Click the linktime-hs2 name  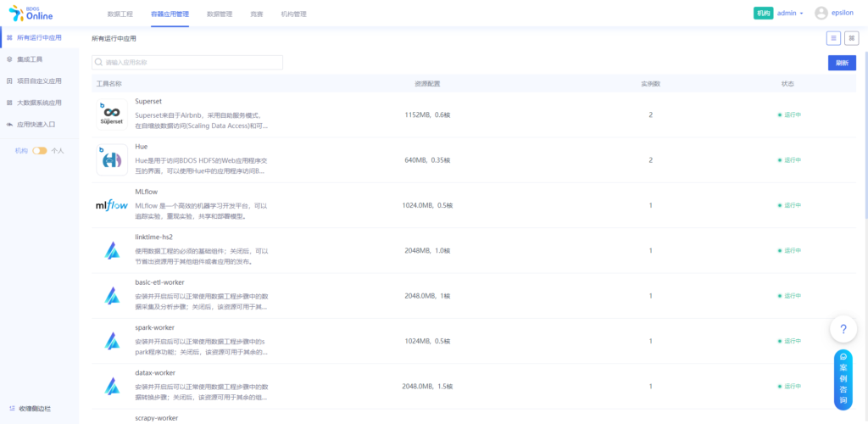pyautogui.click(x=154, y=237)
